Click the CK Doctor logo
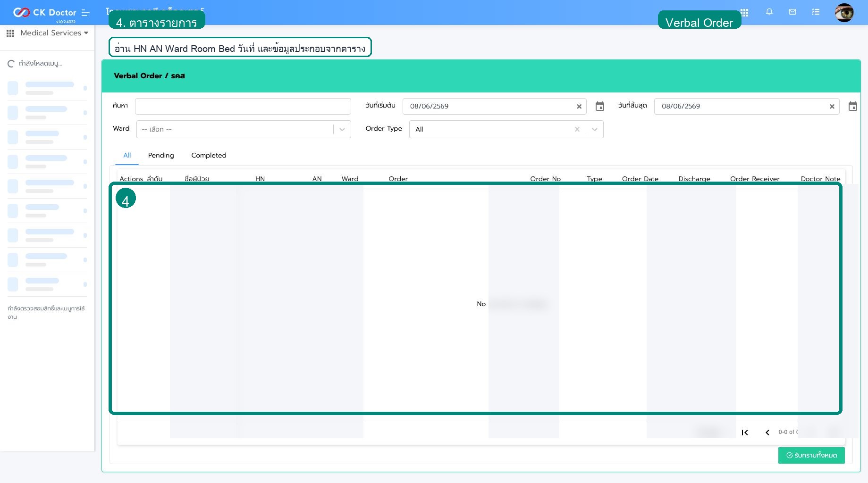This screenshot has width=868, height=483. [45, 13]
